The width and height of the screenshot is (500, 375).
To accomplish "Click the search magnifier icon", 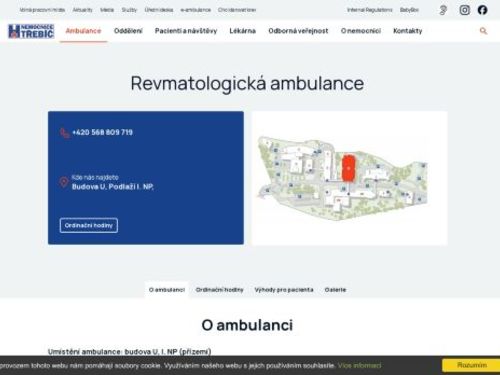I will [x=483, y=31].
